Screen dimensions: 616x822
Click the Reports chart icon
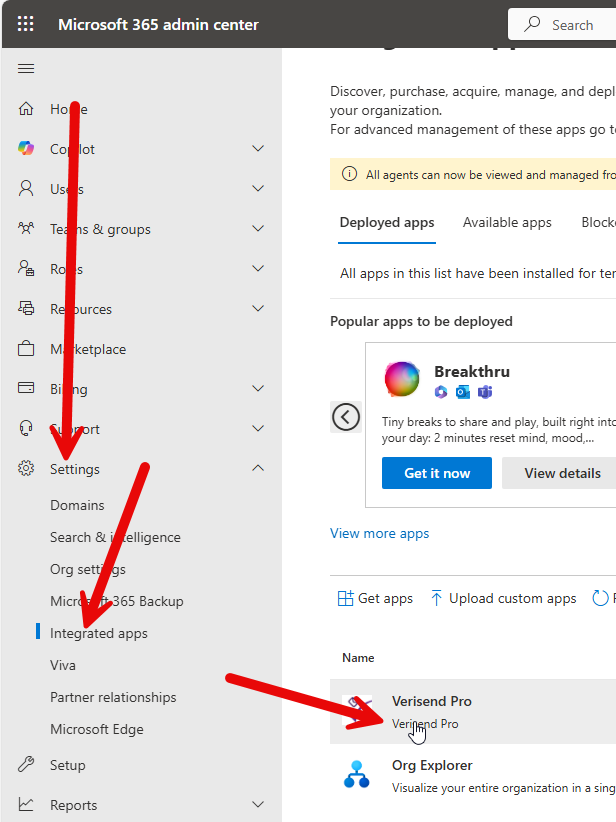[x=26, y=804]
